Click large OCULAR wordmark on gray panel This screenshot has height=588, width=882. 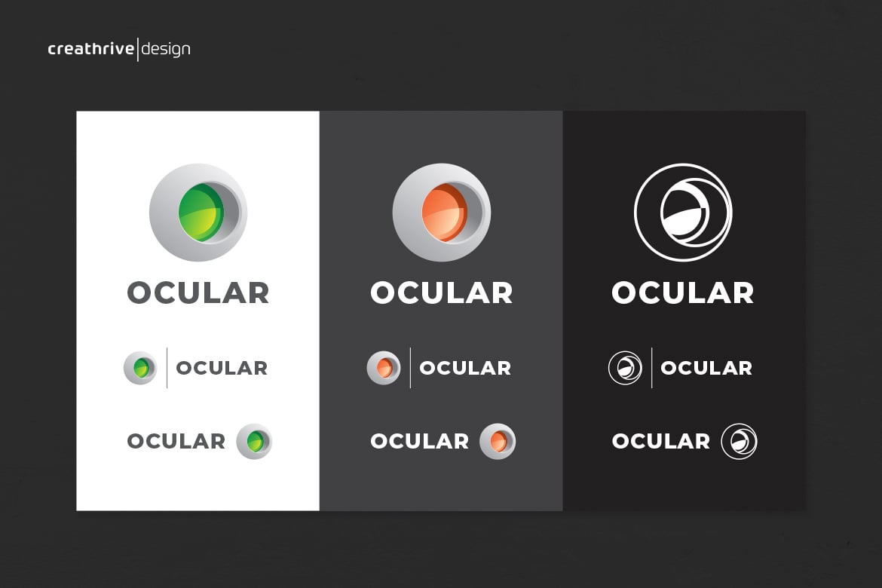point(442,293)
